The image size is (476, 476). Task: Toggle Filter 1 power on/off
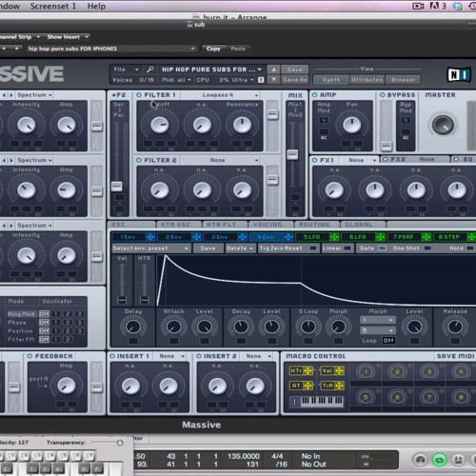[139, 95]
